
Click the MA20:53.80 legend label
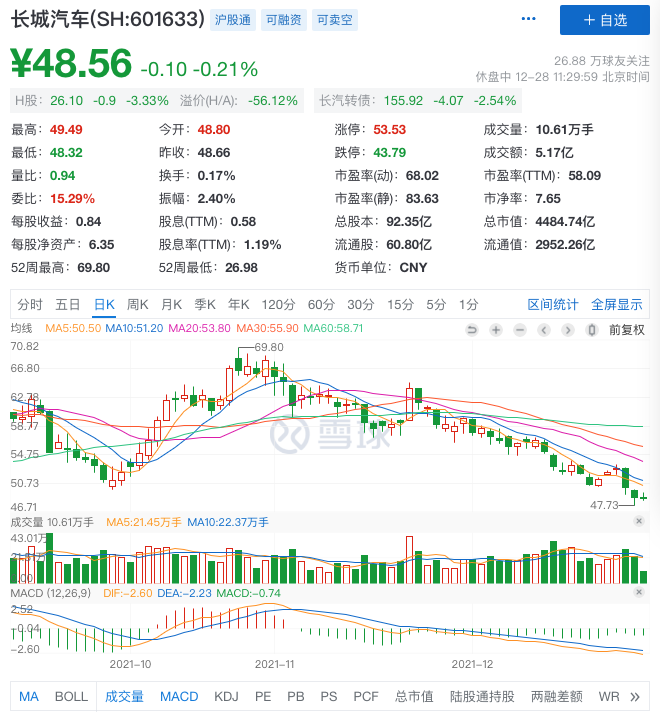[199, 328]
